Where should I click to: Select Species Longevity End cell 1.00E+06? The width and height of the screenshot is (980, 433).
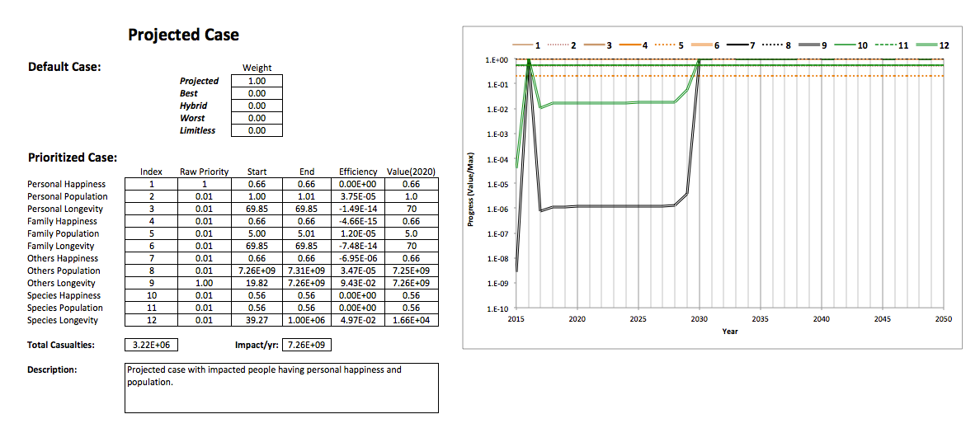pos(306,320)
